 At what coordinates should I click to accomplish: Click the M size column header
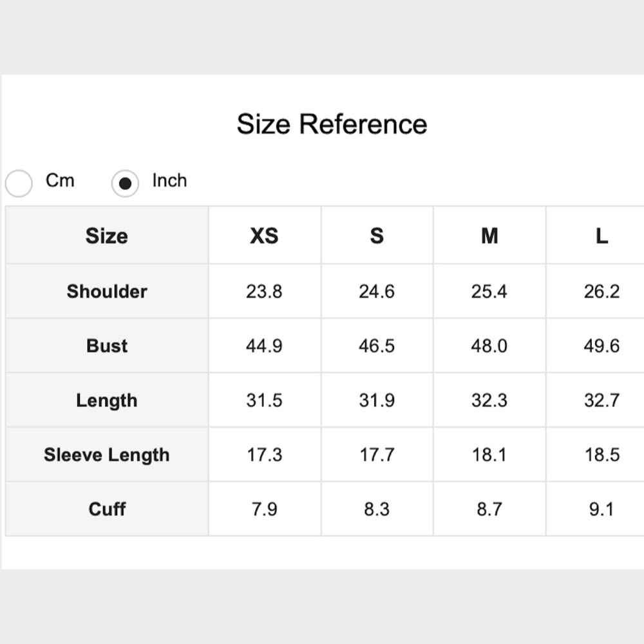tap(489, 236)
